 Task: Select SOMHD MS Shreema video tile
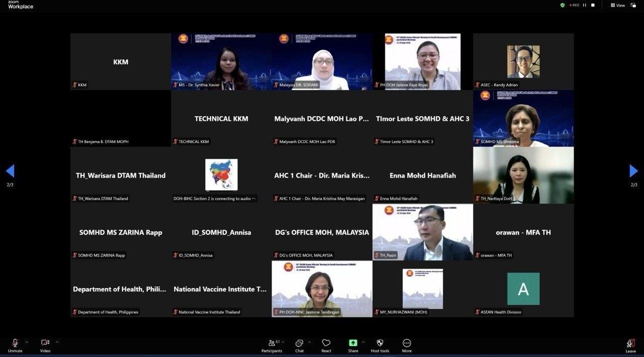click(x=523, y=118)
